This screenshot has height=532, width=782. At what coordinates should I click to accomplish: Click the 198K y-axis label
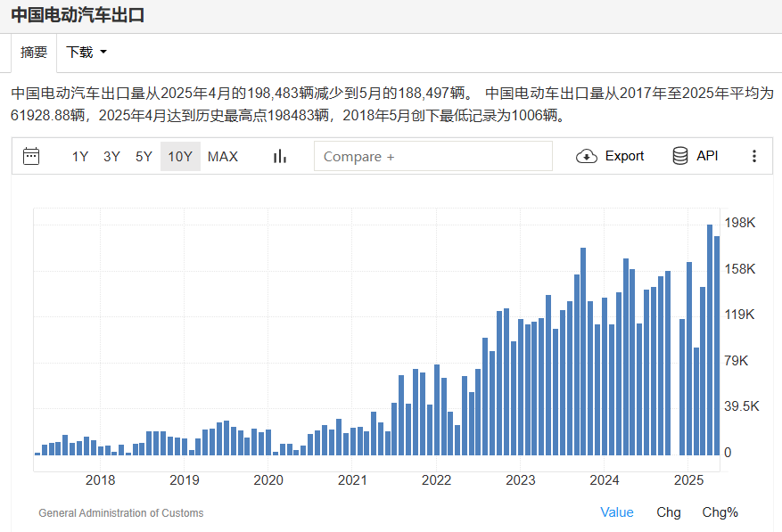pyautogui.click(x=740, y=223)
